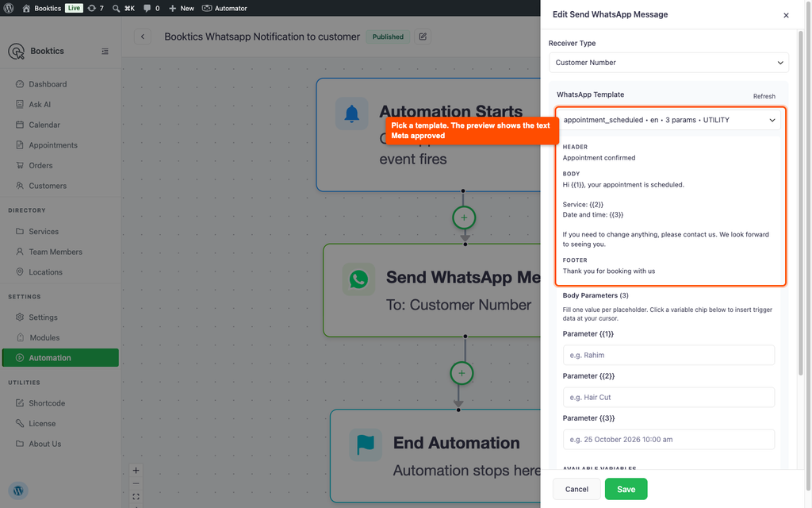Close the Edit Send WhatsApp Message panel
Screen dimensions: 812x508
point(786,15)
